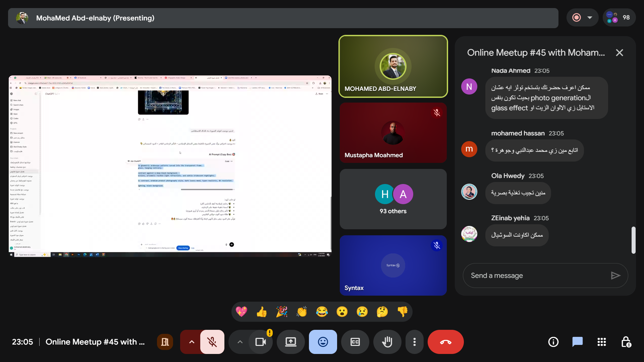Open the three-dot more options menu

click(x=414, y=342)
